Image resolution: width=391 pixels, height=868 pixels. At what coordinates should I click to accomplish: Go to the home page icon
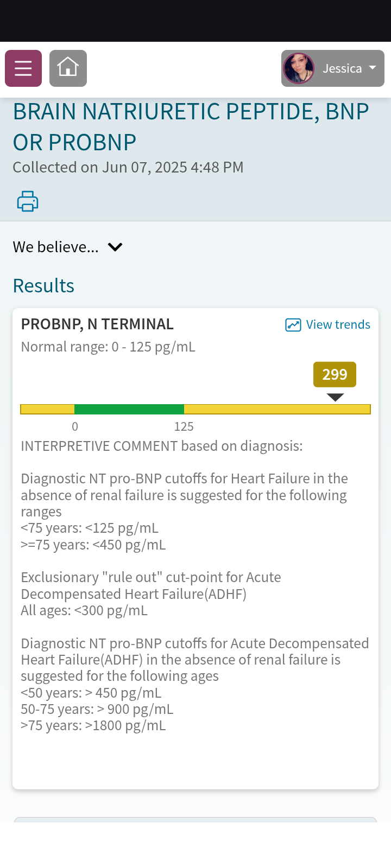pyautogui.click(x=68, y=68)
